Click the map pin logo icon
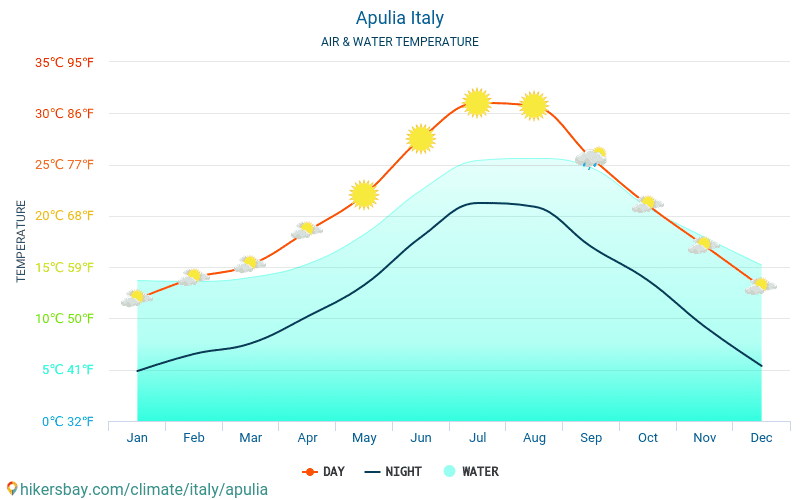Screen dimensions: 800x500 coord(12,489)
